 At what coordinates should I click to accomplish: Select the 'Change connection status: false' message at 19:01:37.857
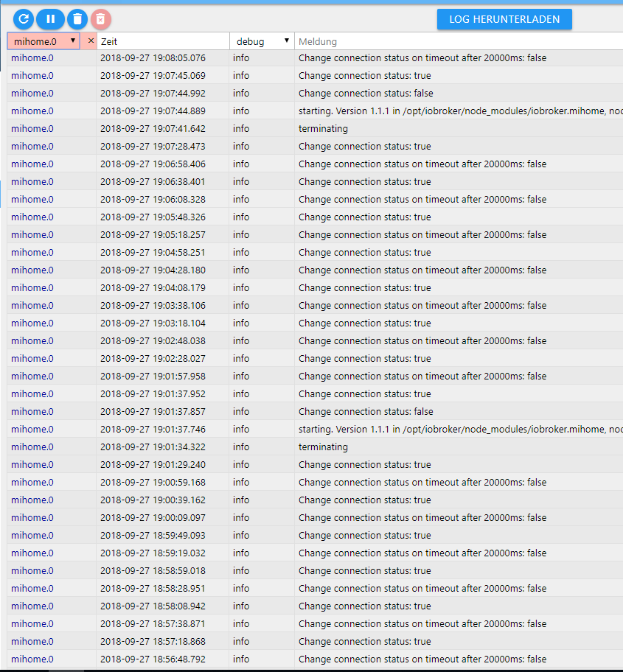(366, 411)
